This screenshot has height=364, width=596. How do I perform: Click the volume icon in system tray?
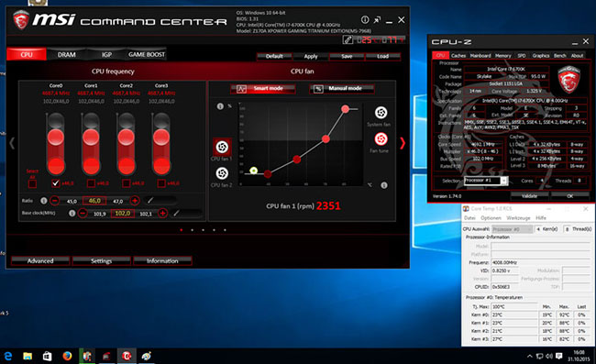pos(549,356)
